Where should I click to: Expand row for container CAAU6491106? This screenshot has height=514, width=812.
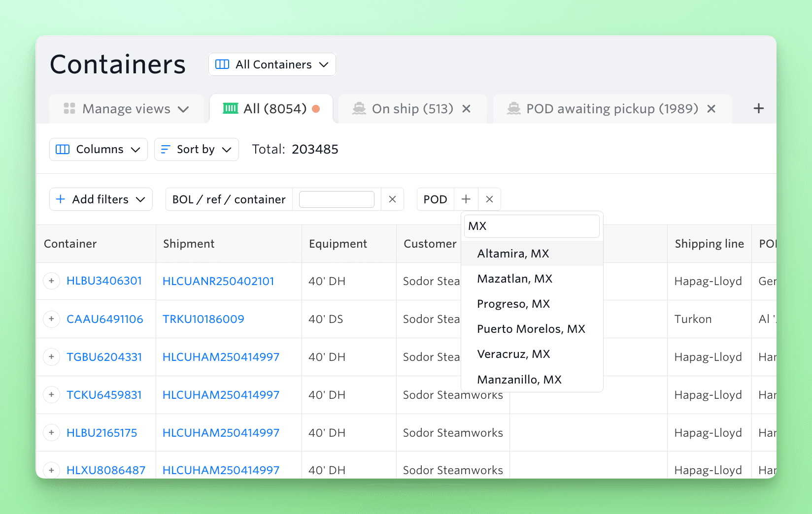(x=51, y=319)
